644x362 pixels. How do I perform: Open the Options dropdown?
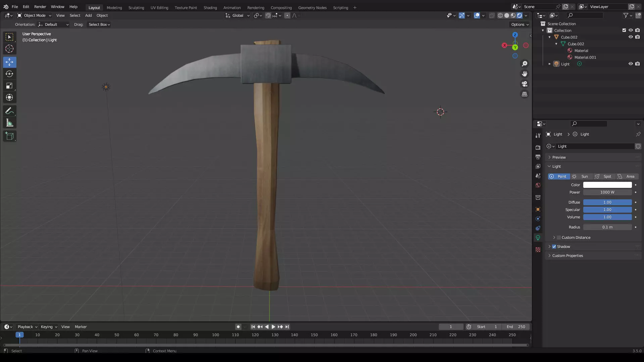(519, 24)
